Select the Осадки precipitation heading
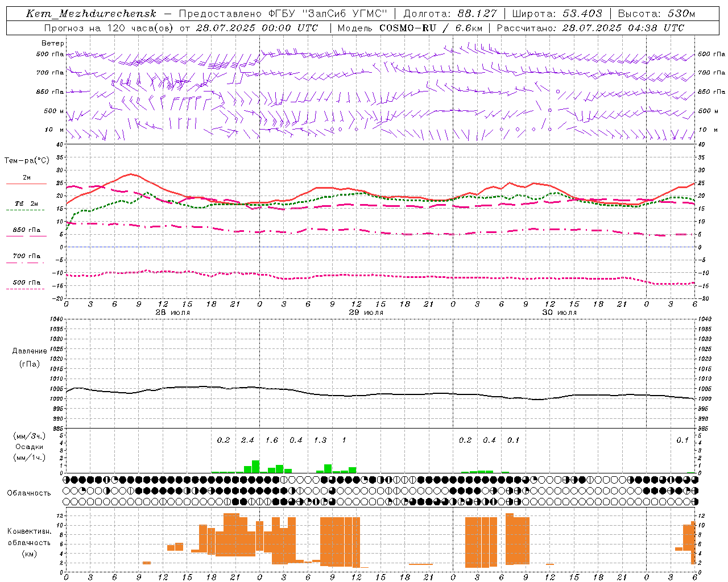This screenshot has width=728, height=582. coord(30,447)
